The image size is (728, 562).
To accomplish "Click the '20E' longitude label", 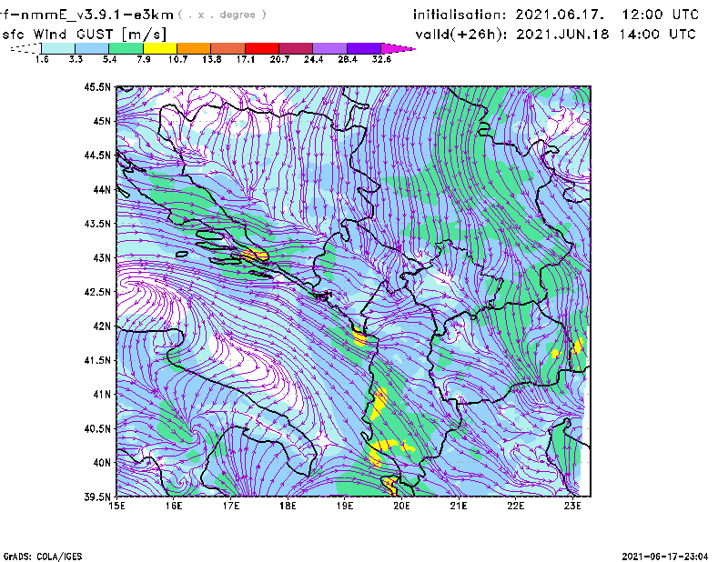I will coord(401,506).
